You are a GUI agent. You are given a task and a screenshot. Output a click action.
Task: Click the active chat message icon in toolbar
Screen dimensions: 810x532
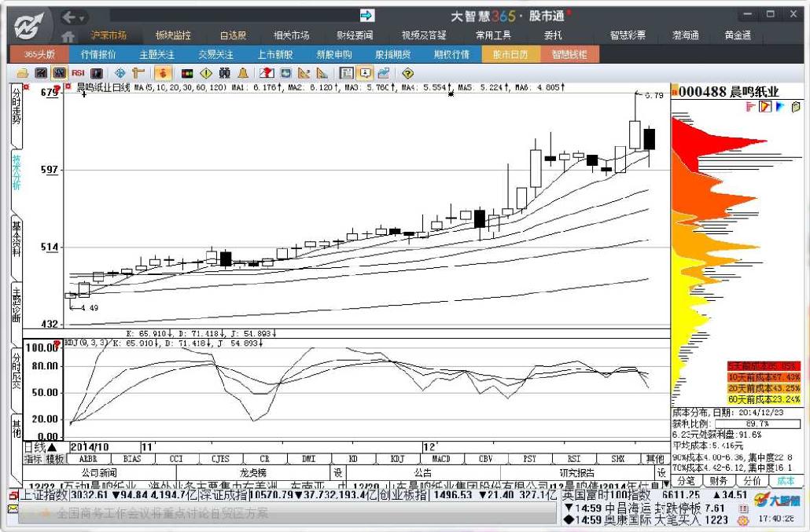tap(365, 73)
